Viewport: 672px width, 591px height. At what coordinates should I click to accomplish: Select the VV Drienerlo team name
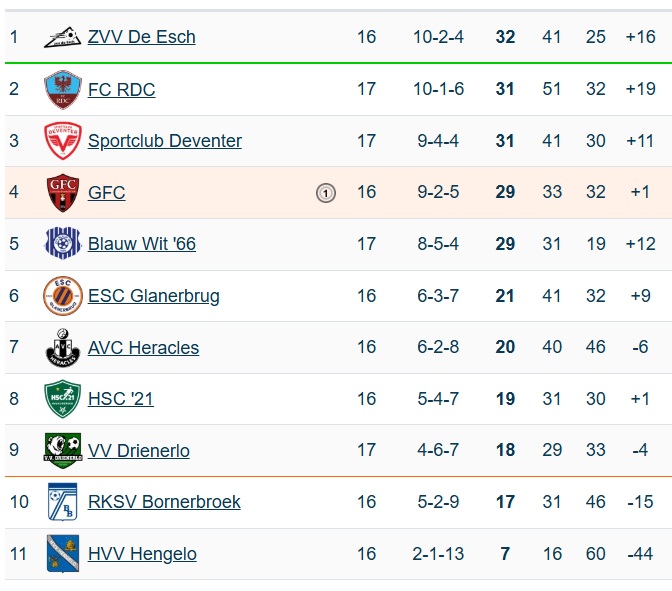click(139, 451)
